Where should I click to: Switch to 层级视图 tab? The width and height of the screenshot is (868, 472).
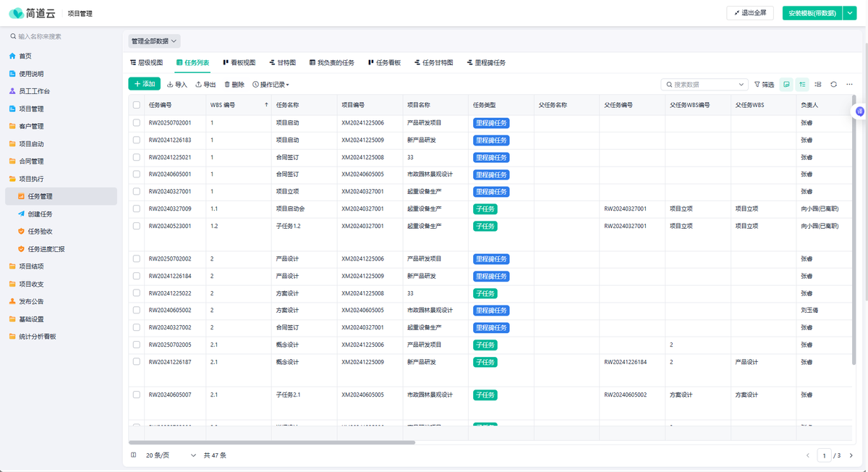click(x=147, y=63)
